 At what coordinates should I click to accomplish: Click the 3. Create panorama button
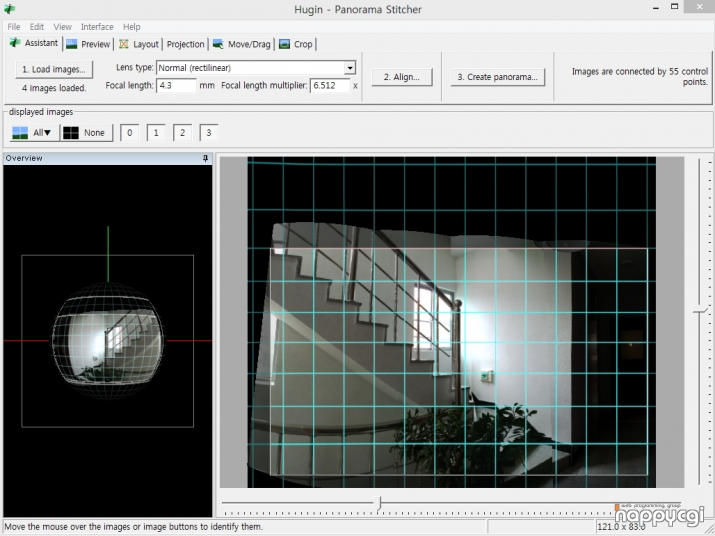[x=497, y=77]
